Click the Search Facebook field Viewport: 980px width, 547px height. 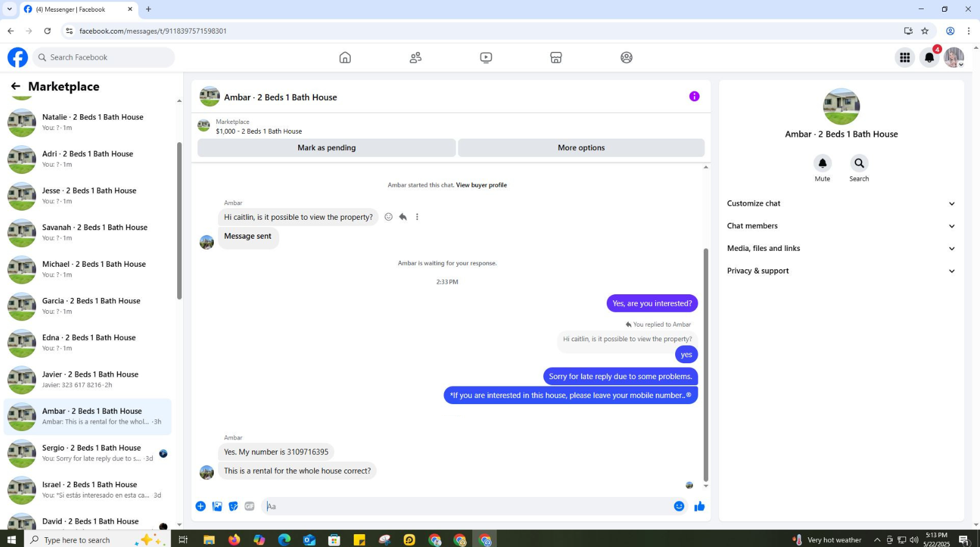coord(103,57)
